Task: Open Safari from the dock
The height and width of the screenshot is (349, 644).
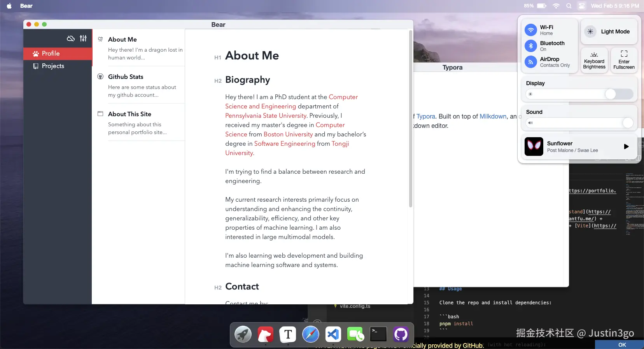Action: pos(311,334)
